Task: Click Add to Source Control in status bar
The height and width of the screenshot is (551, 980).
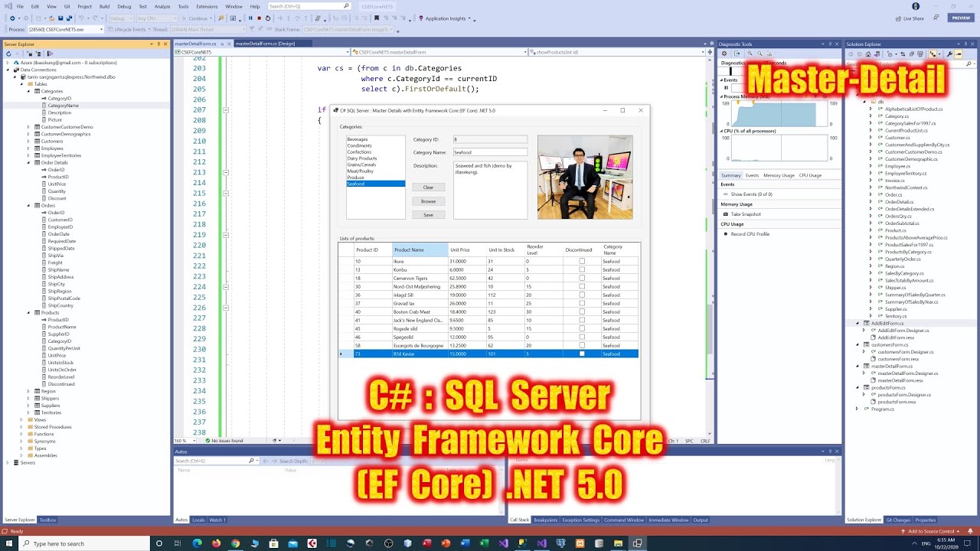Action: 930,531
